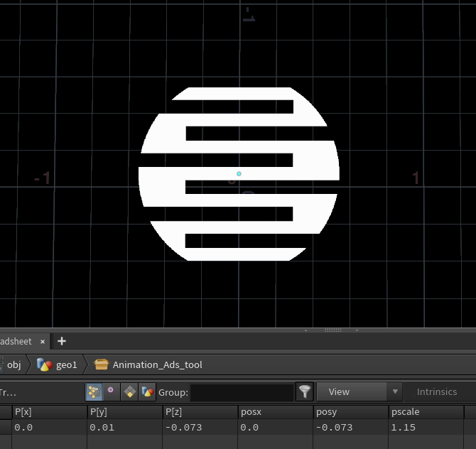
Task: Collapse pane with splitter up arrow
Action: [305, 330]
